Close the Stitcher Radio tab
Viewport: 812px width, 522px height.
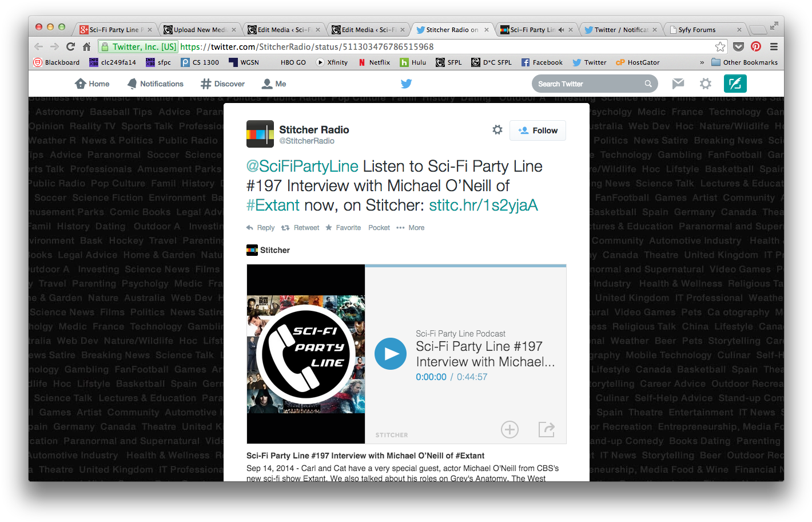487,30
